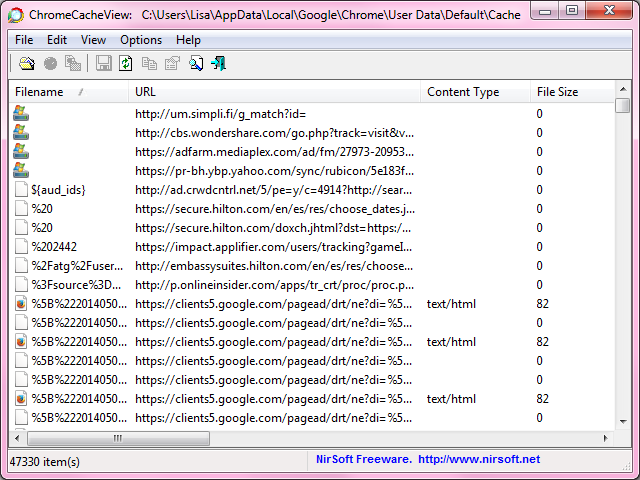
Task: Sort by the File Size column header
Action: point(572,92)
